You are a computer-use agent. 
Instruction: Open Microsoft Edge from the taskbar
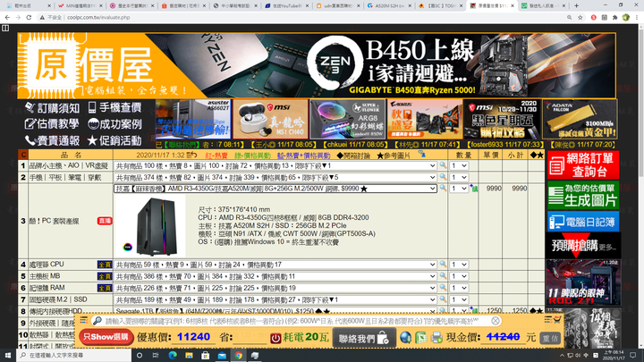(173, 355)
